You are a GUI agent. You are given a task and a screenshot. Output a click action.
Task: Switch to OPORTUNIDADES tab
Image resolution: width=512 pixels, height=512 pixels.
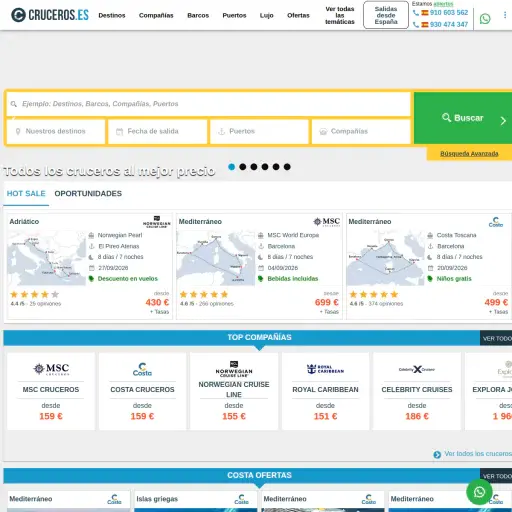pos(88,194)
